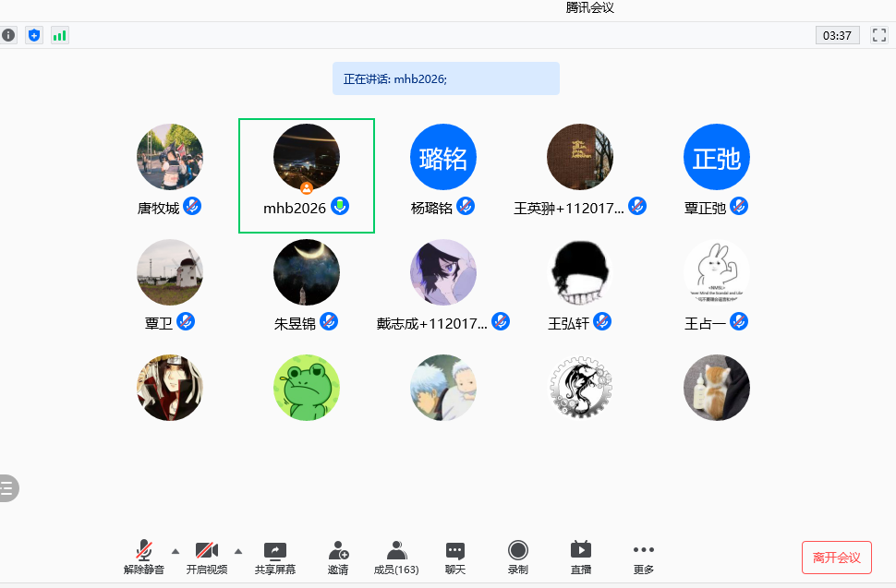This screenshot has width=896, height=588.
Task: Click the meeting security shield icon
Action: [34, 34]
